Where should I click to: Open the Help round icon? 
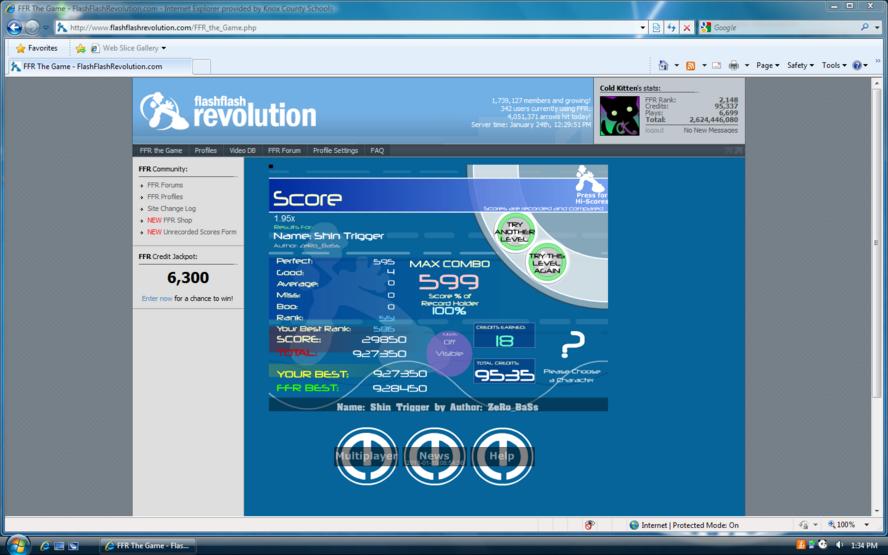tap(502, 456)
